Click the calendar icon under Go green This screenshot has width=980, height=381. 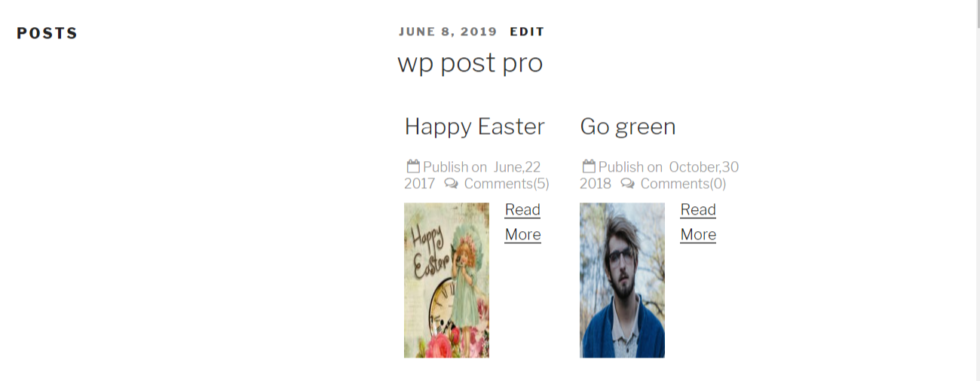click(x=589, y=166)
